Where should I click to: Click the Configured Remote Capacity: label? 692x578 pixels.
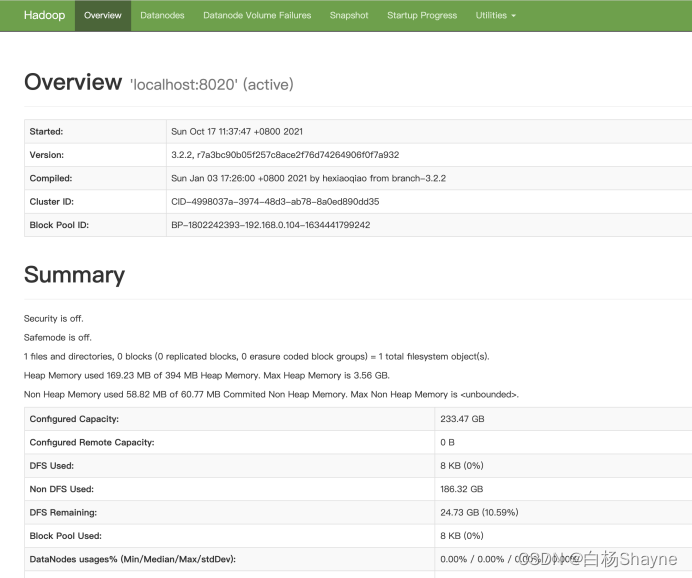coord(92,443)
